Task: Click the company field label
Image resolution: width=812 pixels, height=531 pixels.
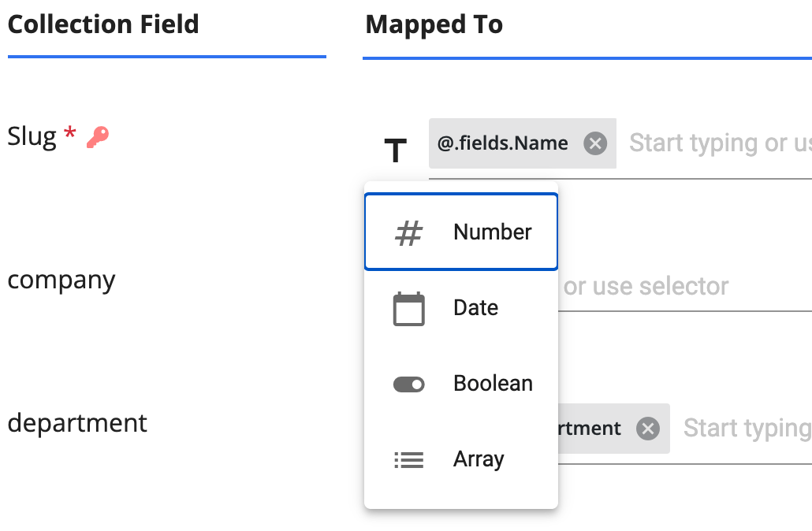Action: point(61,281)
